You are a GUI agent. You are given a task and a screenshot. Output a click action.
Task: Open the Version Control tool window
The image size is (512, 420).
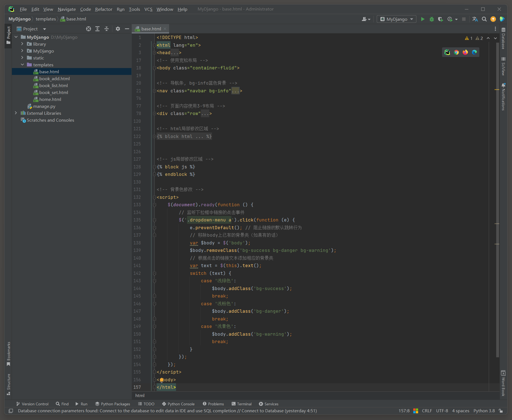coord(32,404)
